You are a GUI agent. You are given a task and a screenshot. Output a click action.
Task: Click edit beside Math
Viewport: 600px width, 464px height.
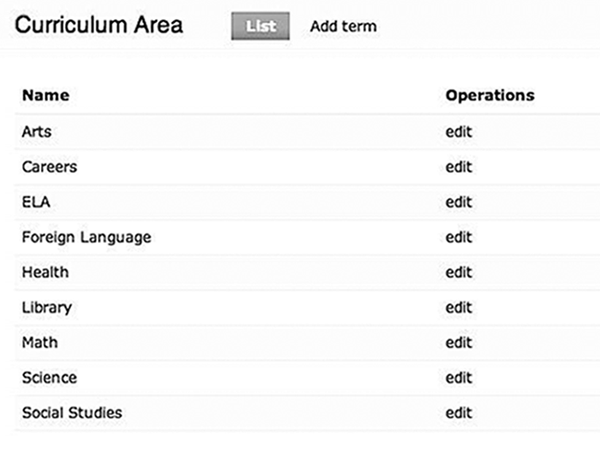[x=458, y=342]
